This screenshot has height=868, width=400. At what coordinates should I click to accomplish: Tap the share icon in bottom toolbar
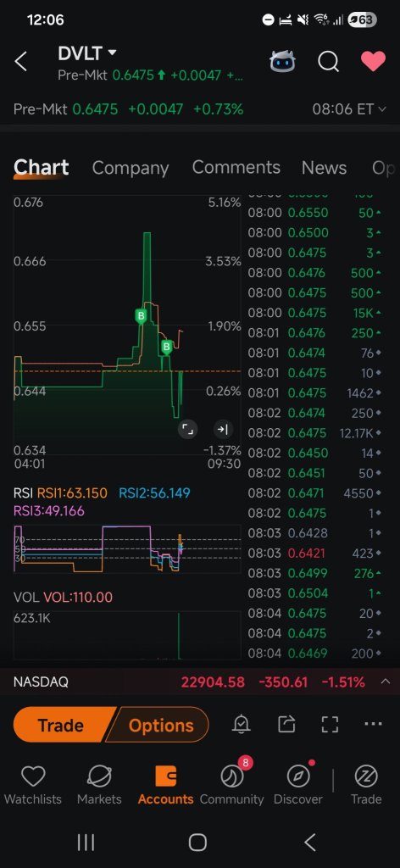point(286,724)
